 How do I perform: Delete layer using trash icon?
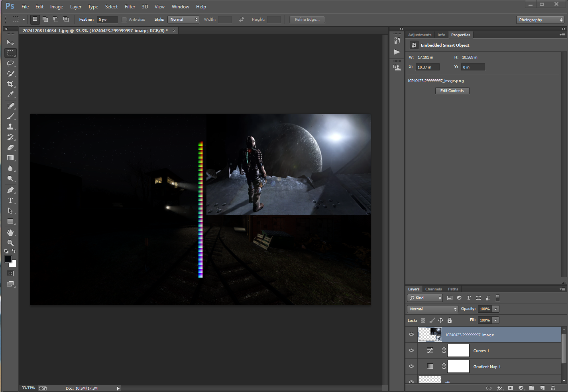(x=553, y=388)
